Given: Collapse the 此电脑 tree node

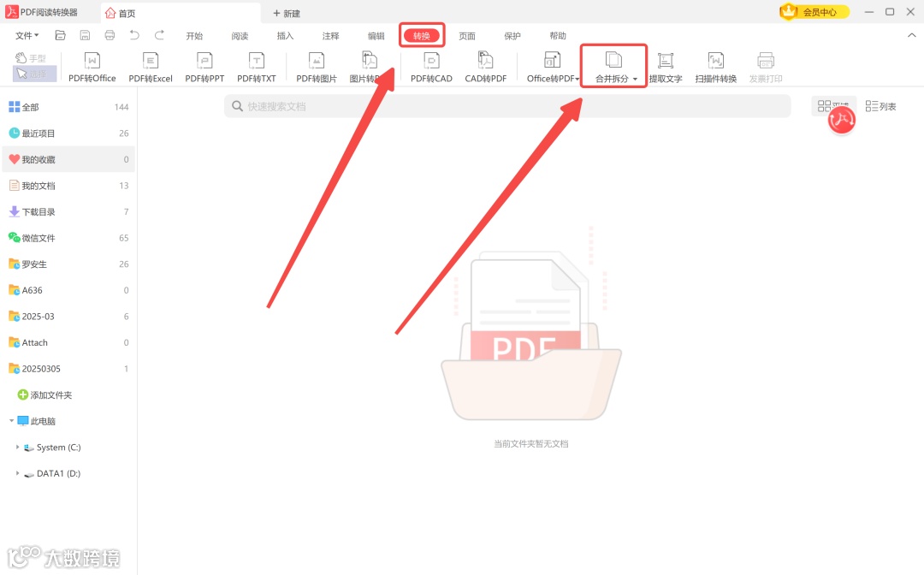Looking at the screenshot, I should point(11,421).
